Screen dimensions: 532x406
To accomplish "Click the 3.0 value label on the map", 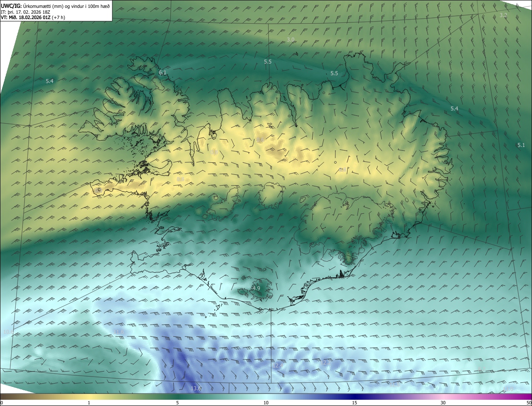I will click(x=291, y=39).
